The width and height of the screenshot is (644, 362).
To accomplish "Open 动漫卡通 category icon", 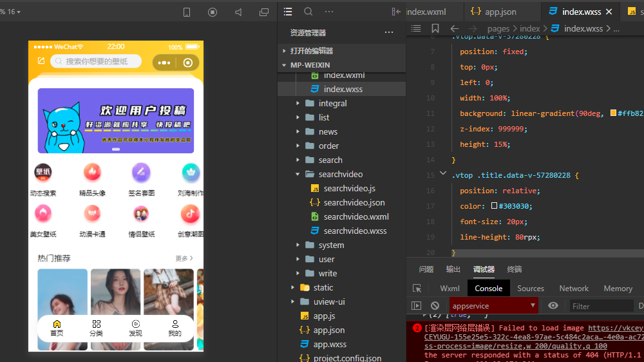I will point(92,214).
